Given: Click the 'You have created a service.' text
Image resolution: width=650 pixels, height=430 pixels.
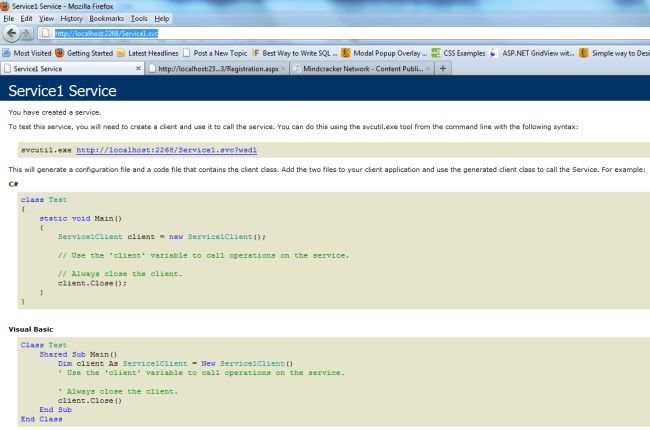Looking at the screenshot, I should [x=55, y=112].
